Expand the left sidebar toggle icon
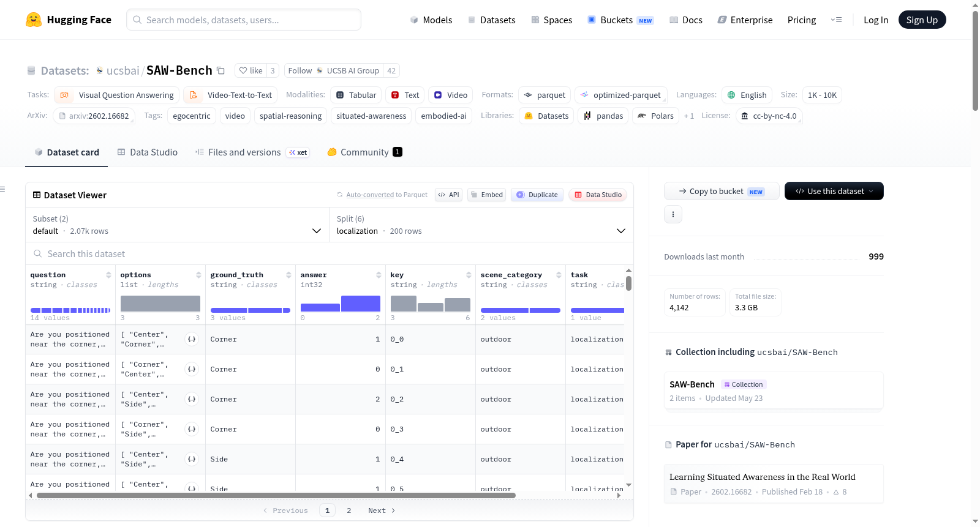The height and width of the screenshot is (527, 980). (x=2, y=189)
